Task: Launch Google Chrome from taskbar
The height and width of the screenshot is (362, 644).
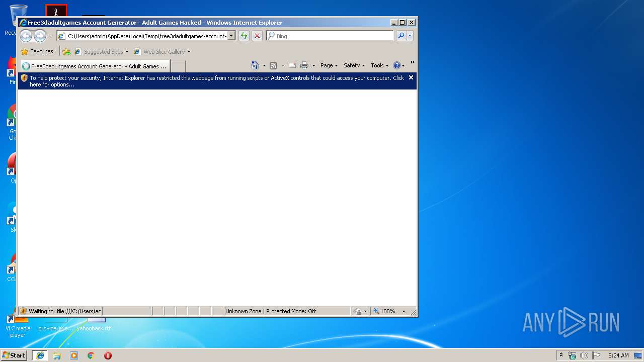Action: (91, 355)
